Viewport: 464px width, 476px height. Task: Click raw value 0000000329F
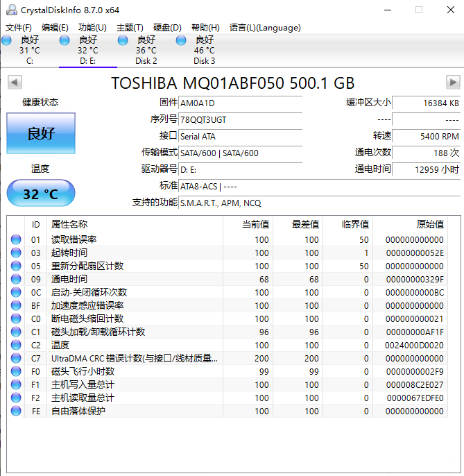click(x=415, y=279)
